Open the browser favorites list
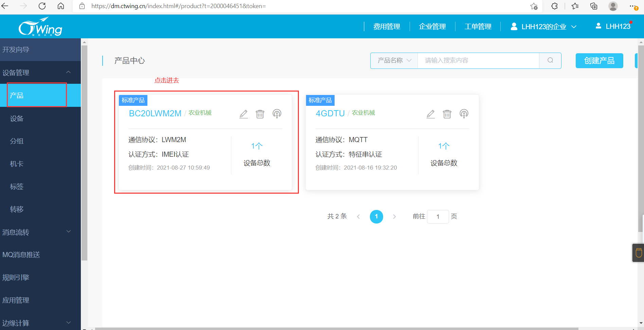Viewport: 644px width, 330px height. click(x=575, y=6)
